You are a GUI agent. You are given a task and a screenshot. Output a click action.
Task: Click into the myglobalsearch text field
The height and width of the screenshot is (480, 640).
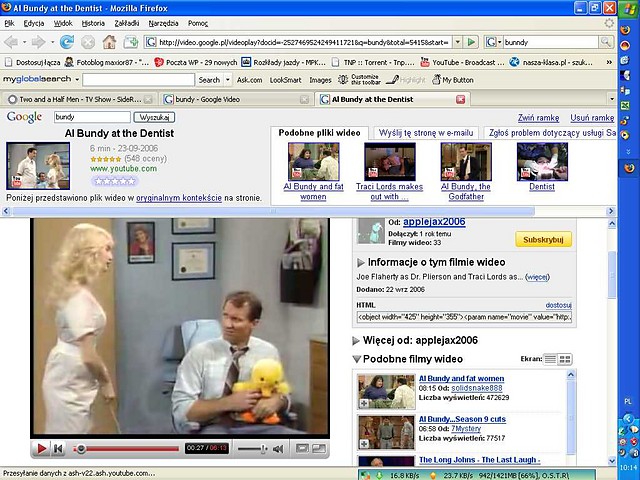point(138,80)
